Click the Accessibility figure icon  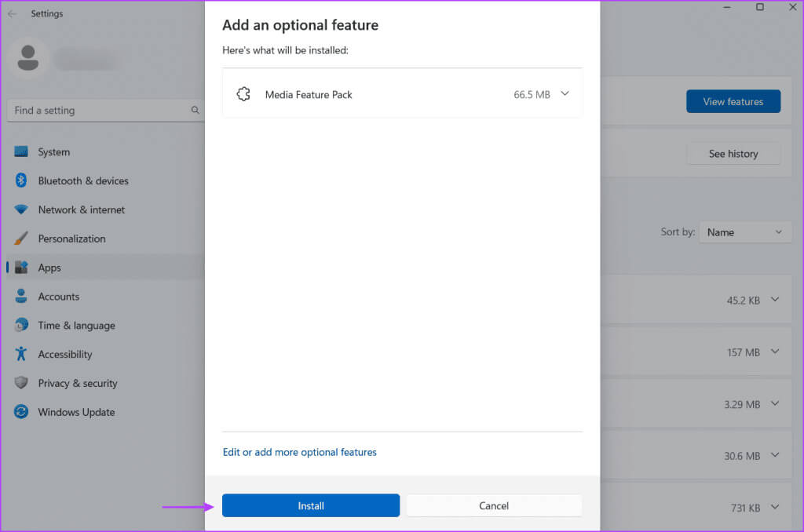click(x=21, y=354)
